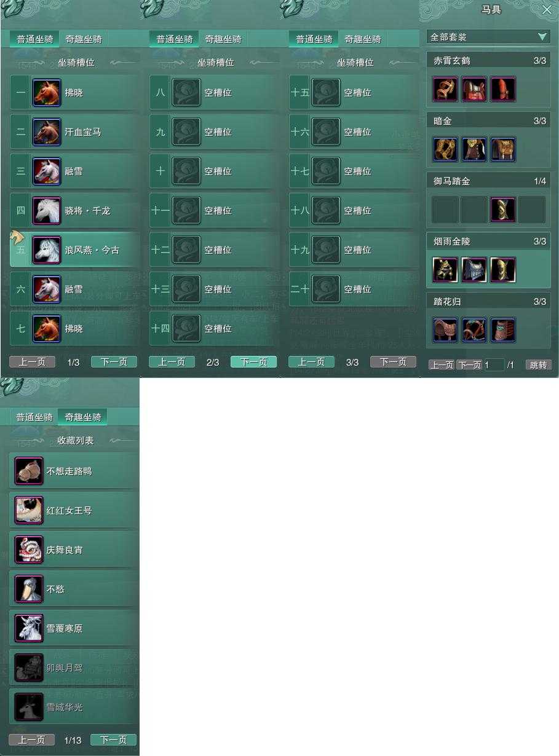Screen dimensions: 559x756
Task: Click the 御马踏金 owned gear piece icon
Action: [503, 210]
